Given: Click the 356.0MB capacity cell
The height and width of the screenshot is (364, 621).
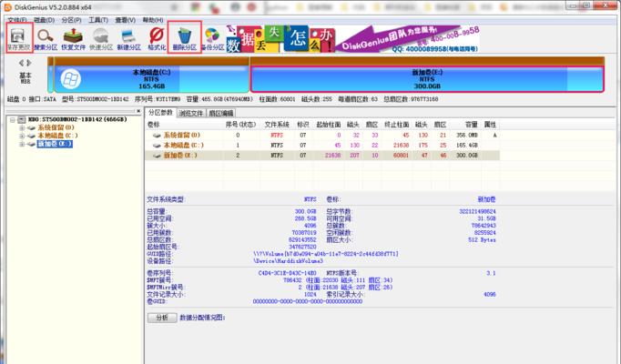Looking at the screenshot, I should (x=466, y=136).
